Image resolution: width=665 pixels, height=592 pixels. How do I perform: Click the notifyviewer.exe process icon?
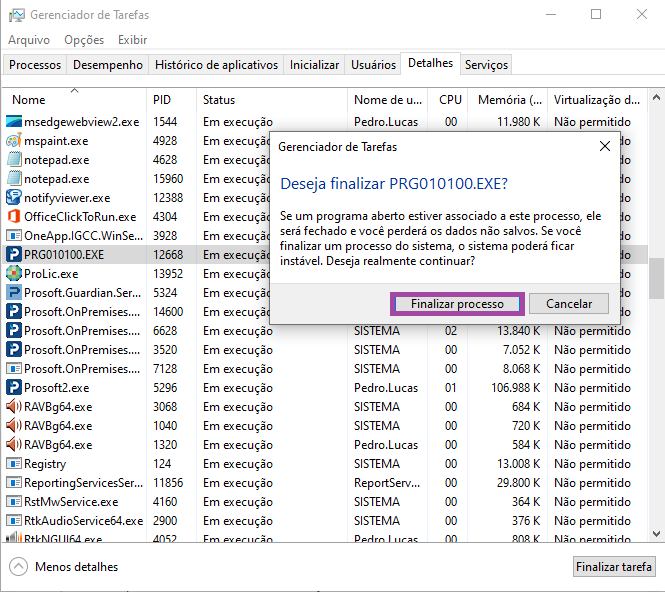[x=14, y=198]
